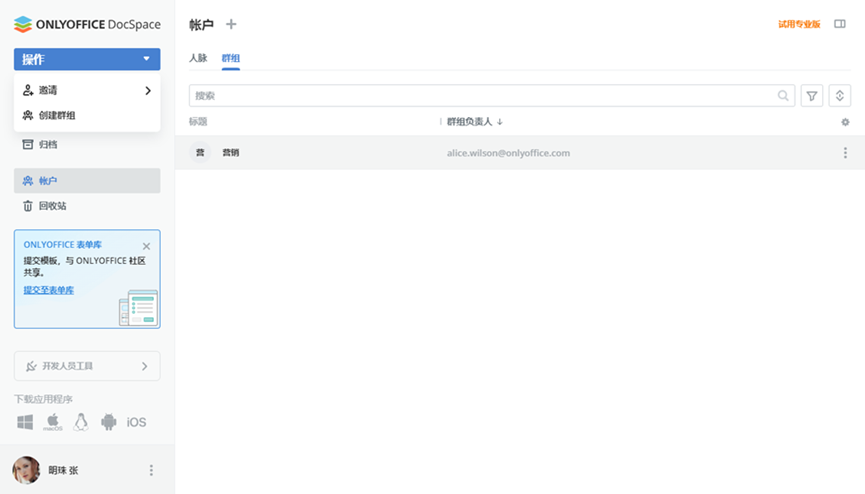The height and width of the screenshot is (494, 865).
Task: Click alice.wilson@onlyoffice.com in the group row
Action: pos(508,153)
